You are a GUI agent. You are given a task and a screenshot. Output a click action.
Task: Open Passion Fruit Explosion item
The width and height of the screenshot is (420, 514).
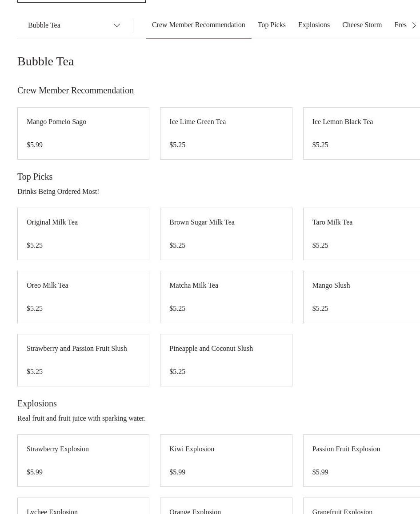coord(361,460)
